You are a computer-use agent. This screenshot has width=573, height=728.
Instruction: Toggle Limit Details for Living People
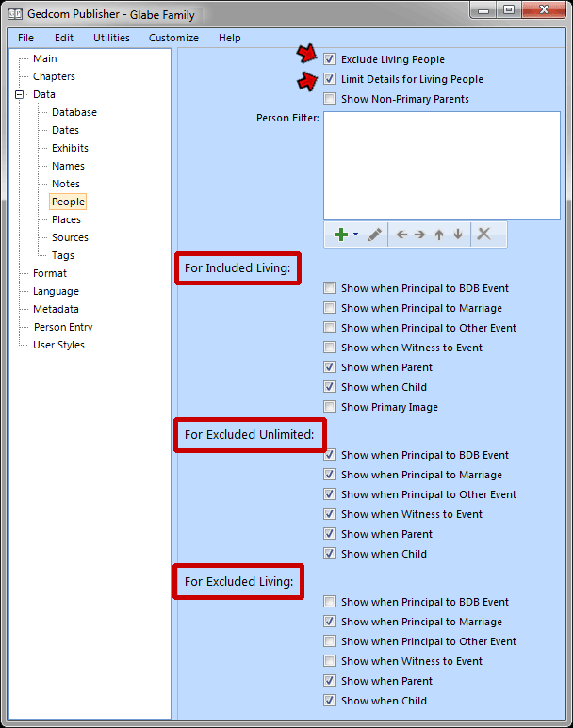(x=330, y=79)
